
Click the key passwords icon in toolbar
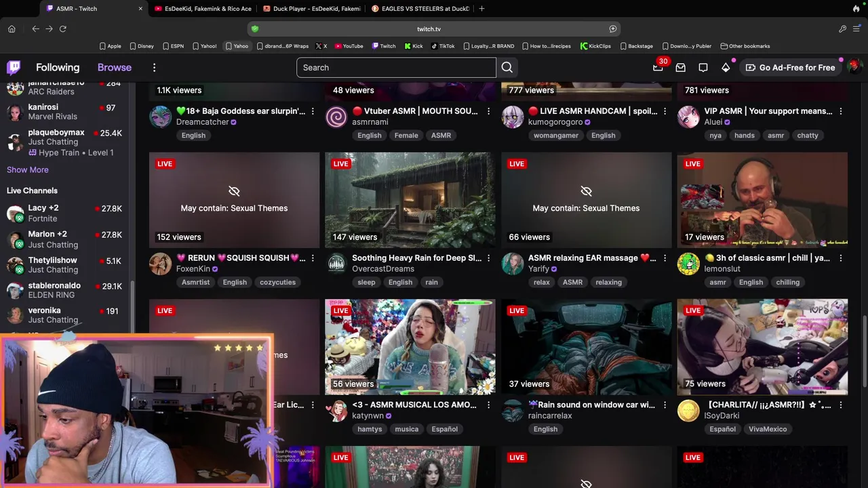tap(842, 28)
